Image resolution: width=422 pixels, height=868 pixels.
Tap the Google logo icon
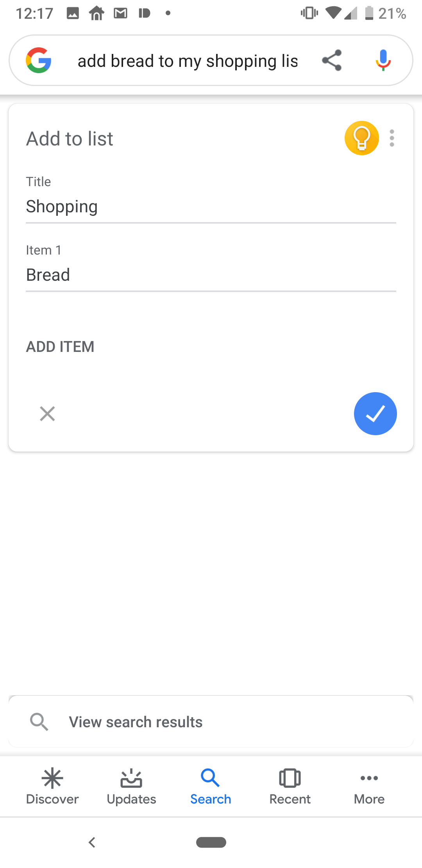[39, 60]
